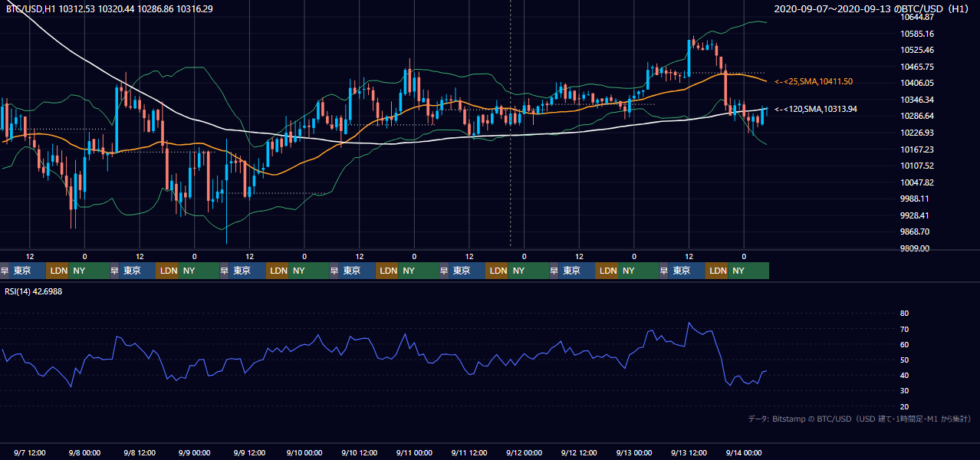The image size is (980, 460).
Task: Click RSI scale level 50
Action: pyautogui.click(x=904, y=360)
